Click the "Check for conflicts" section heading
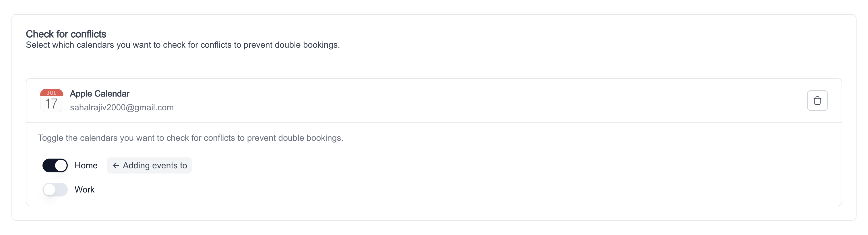The height and width of the screenshot is (235, 868). coord(66,34)
